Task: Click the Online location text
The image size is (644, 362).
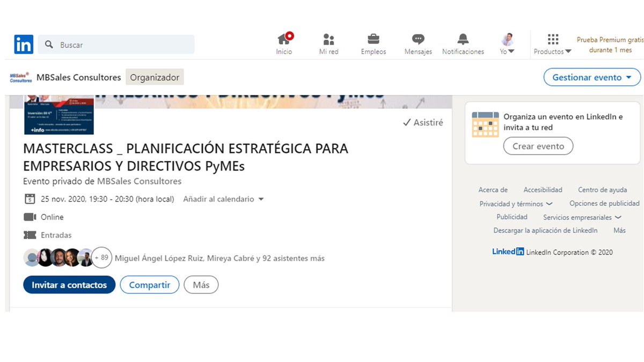Action: [x=52, y=217]
